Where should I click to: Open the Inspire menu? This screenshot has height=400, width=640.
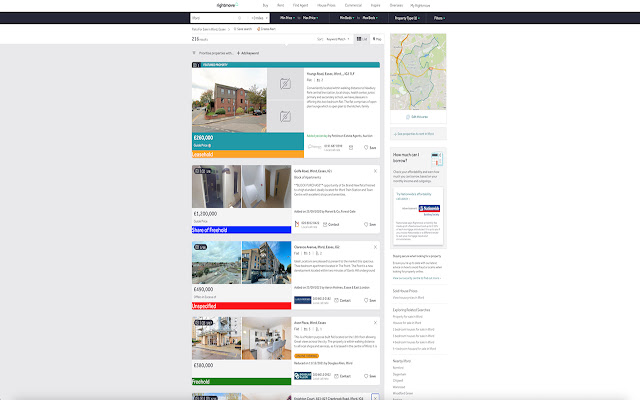tap(376, 5)
